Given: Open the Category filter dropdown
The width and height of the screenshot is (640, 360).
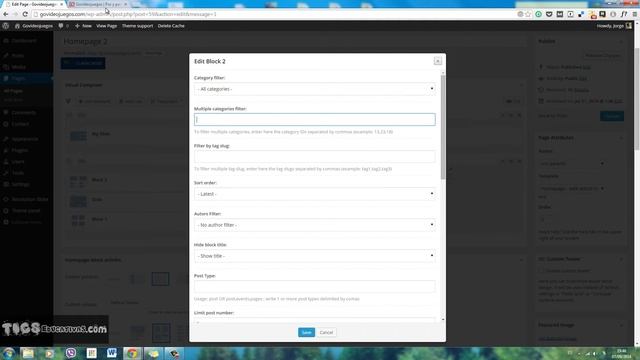Looking at the screenshot, I should [x=315, y=89].
